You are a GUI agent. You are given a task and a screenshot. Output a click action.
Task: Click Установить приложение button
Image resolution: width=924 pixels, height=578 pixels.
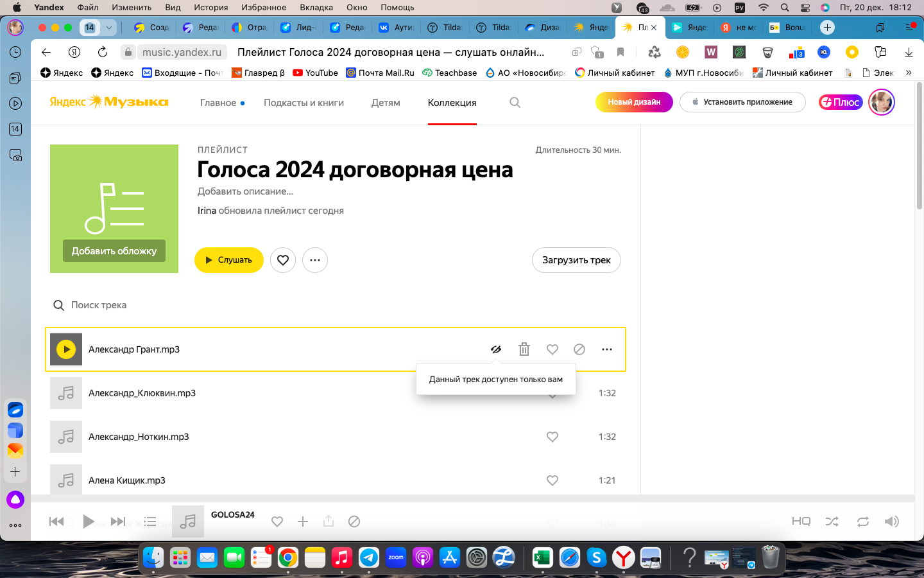(x=742, y=102)
